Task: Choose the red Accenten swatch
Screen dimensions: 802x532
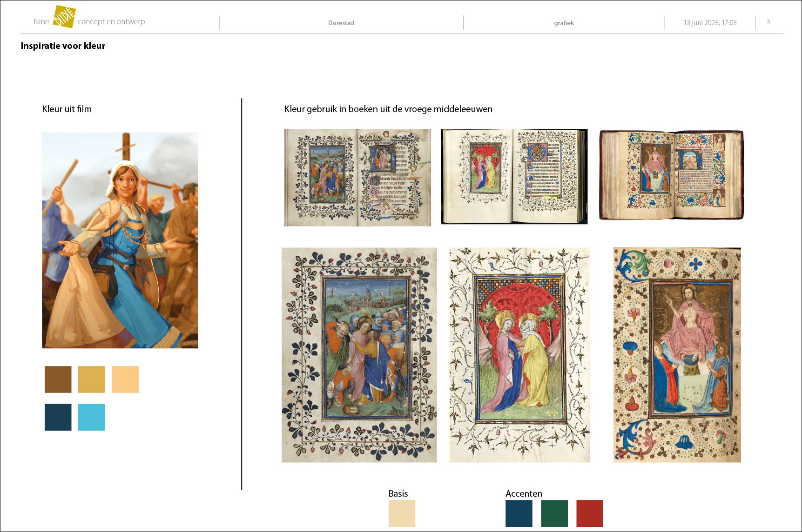Action: click(590, 513)
